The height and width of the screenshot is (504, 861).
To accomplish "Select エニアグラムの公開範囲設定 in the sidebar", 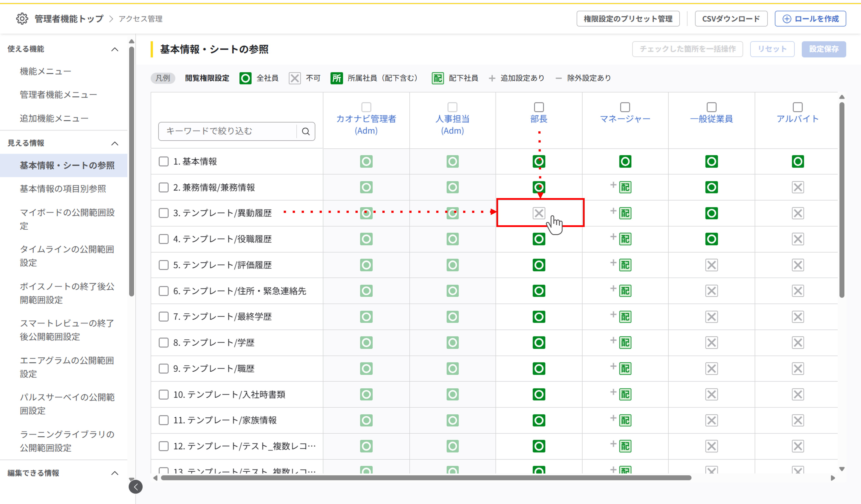I will click(67, 367).
